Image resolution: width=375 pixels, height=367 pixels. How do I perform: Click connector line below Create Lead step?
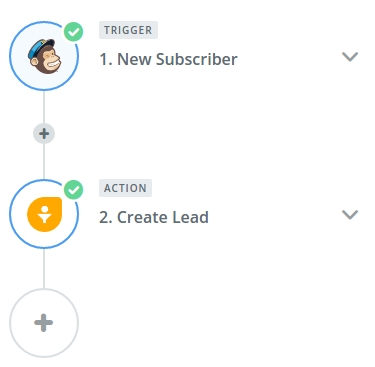[44, 269]
